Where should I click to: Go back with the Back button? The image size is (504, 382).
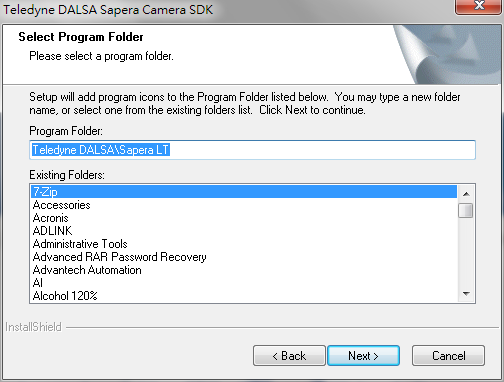pyautogui.click(x=289, y=355)
